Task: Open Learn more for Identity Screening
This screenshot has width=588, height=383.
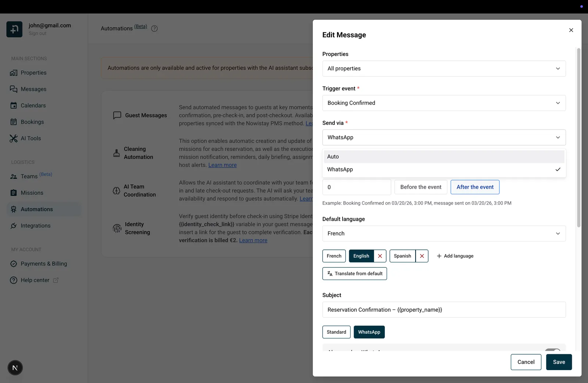Action: (x=253, y=240)
